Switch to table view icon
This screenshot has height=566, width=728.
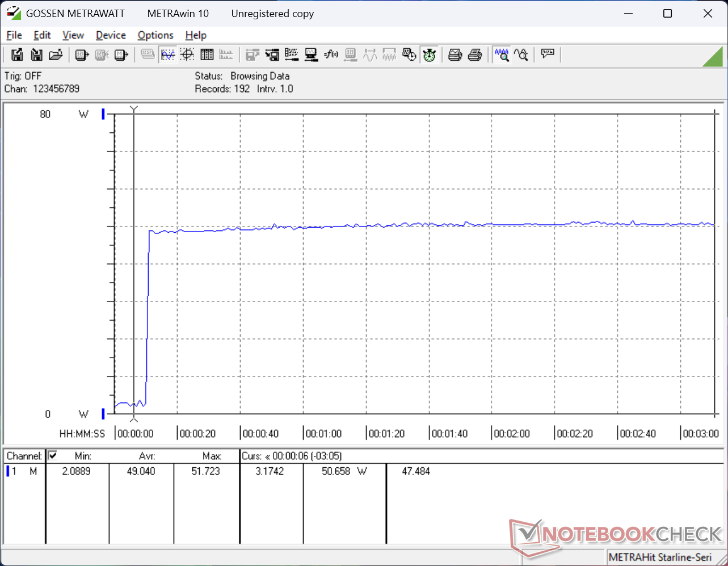tap(207, 54)
